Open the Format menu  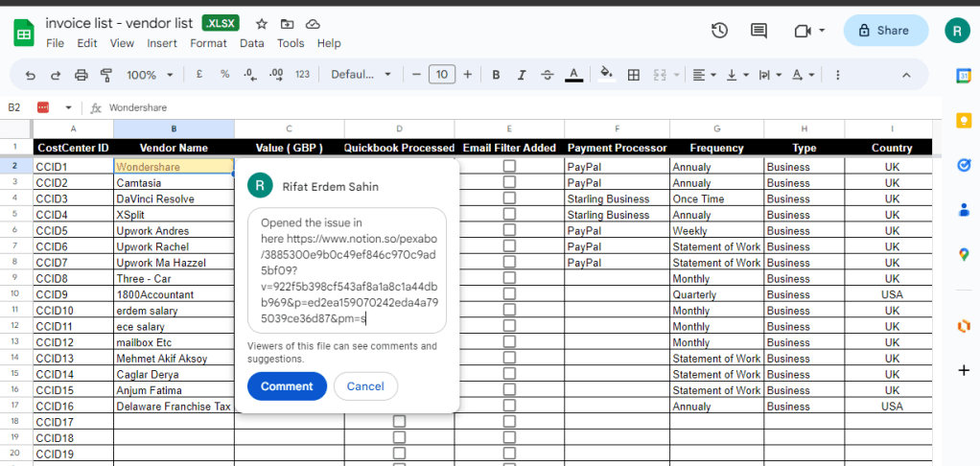pyautogui.click(x=208, y=43)
